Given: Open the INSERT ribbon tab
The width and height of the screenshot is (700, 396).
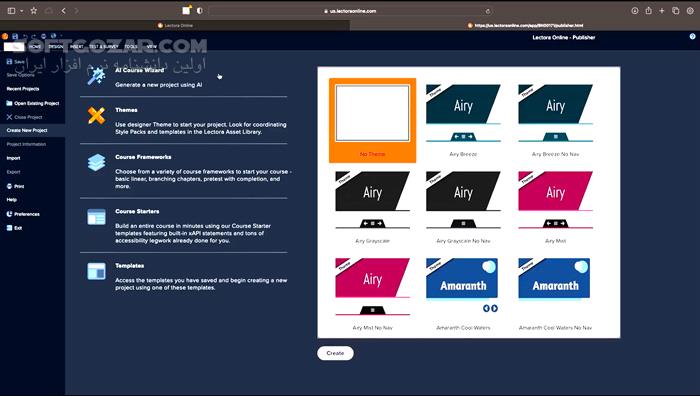Looking at the screenshot, I should coord(76,46).
